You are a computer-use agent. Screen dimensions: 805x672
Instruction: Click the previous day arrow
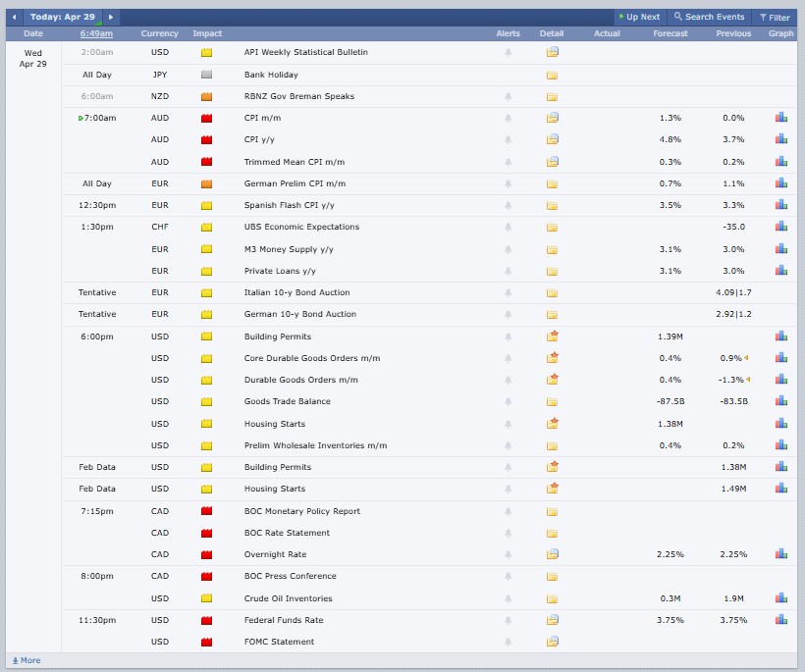[15, 17]
